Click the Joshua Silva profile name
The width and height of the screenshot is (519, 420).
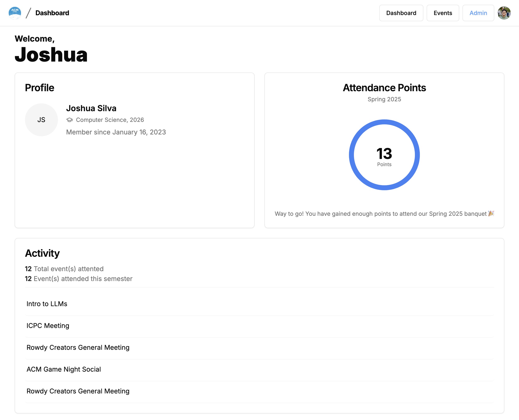click(x=91, y=108)
